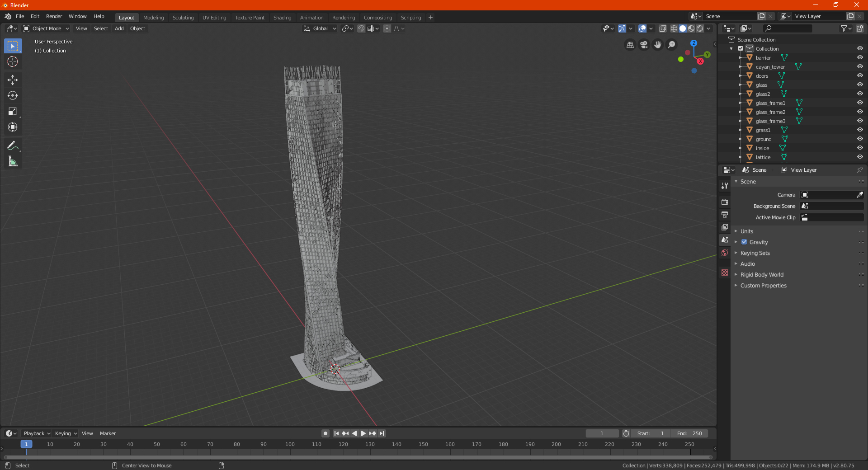
Task: Click the current frame number field
Action: pos(602,433)
